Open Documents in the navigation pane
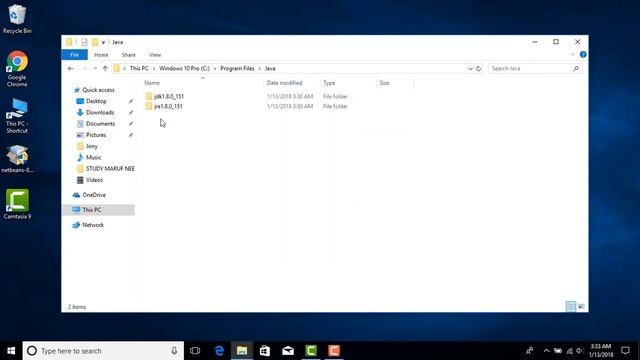The height and width of the screenshot is (360, 640). pyautogui.click(x=100, y=124)
